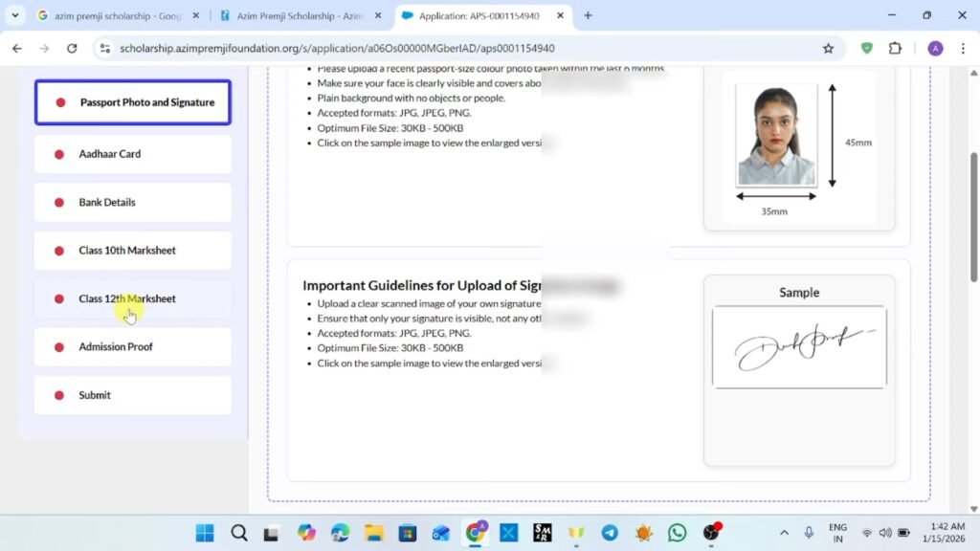Open WhatsApp from the taskbar
Image resolution: width=980 pixels, height=551 pixels.
(x=677, y=533)
